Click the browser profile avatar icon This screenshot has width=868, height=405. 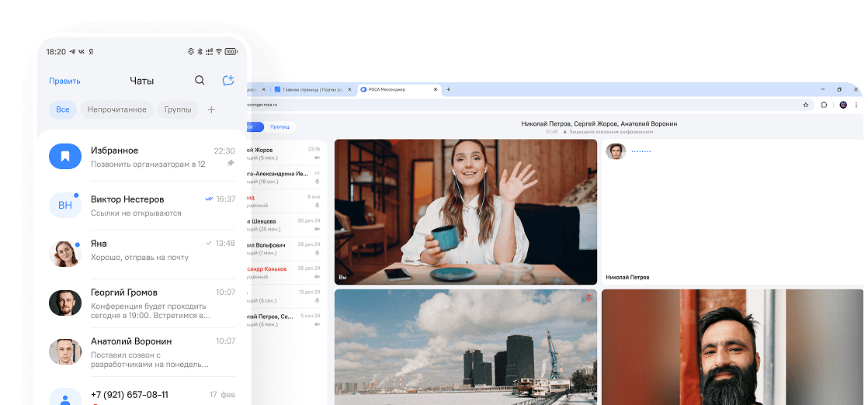point(843,105)
